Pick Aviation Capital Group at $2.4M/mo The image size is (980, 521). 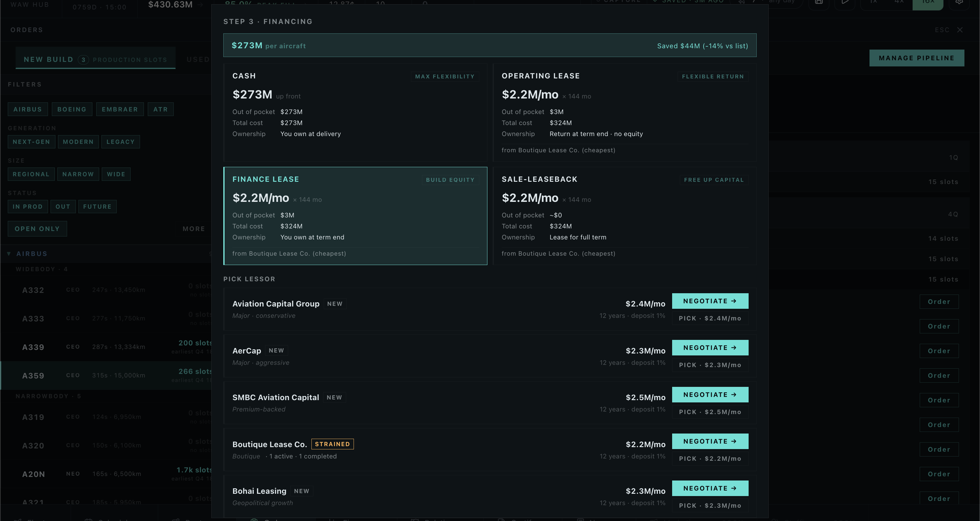[710, 318]
